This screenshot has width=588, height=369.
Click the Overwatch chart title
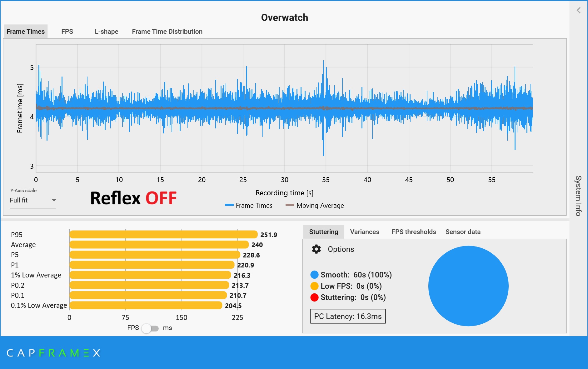tap(284, 17)
